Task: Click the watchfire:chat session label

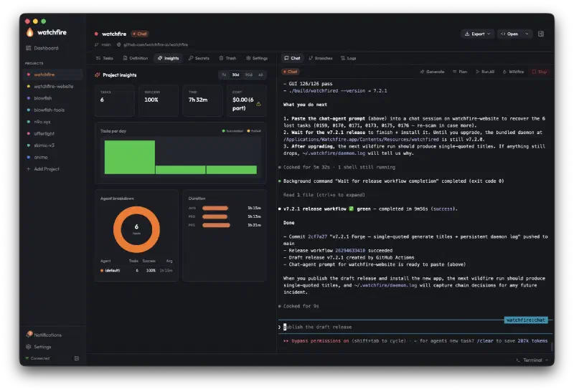Action: coord(526,320)
